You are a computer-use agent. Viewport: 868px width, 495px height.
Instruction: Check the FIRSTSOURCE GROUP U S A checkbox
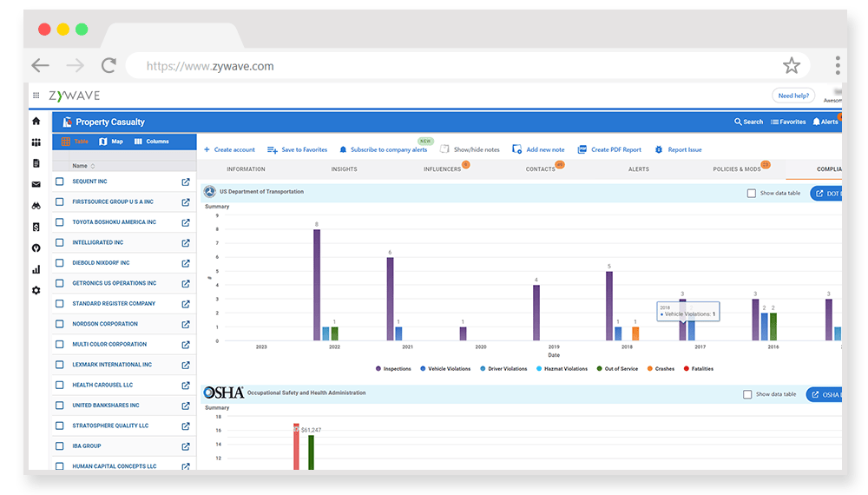click(60, 201)
